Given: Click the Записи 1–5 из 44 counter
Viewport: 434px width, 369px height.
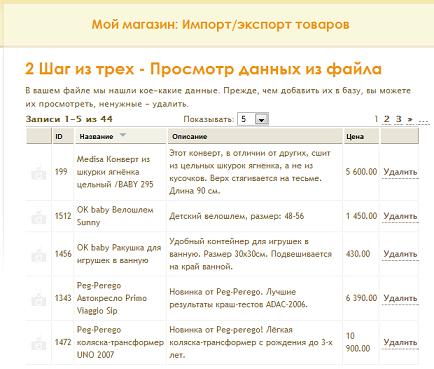Looking at the screenshot, I should pyautogui.click(x=69, y=119).
